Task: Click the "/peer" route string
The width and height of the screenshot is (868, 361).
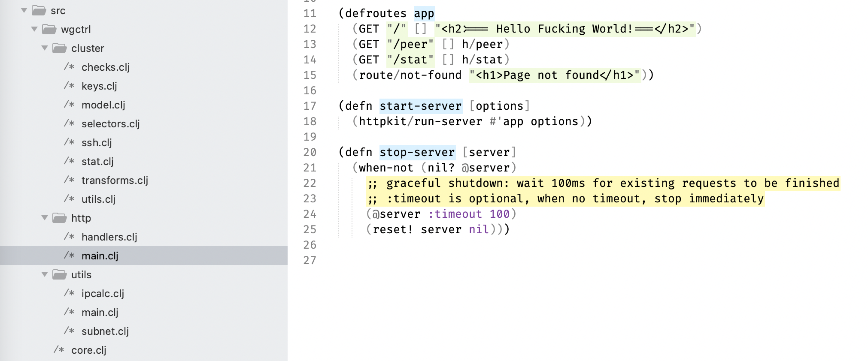Action: [410, 44]
